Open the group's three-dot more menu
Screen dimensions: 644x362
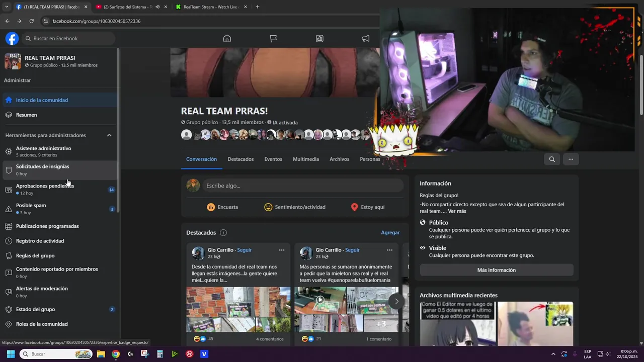(x=571, y=159)
